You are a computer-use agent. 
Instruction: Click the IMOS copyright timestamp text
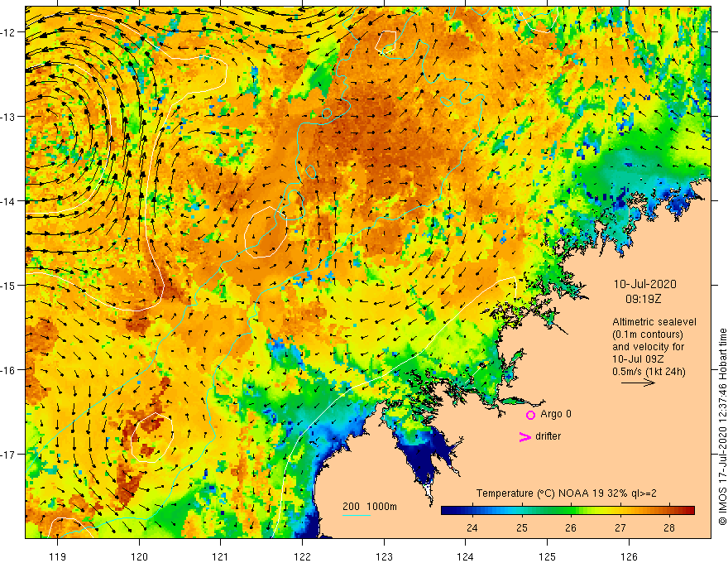[722, 426]
